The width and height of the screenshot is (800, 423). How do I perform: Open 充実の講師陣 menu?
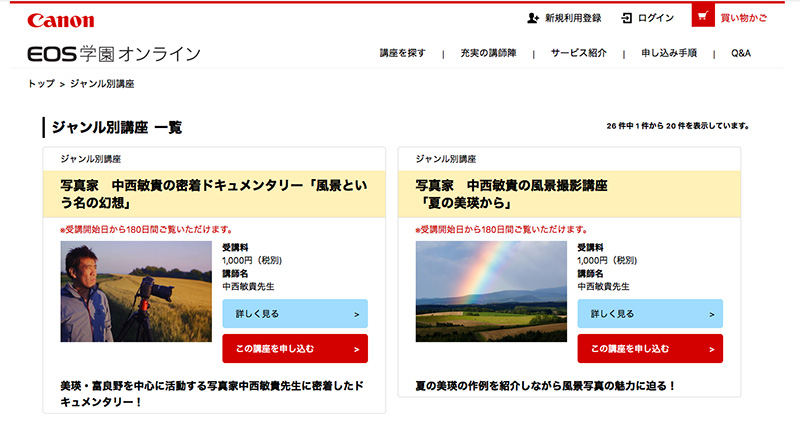488,53
